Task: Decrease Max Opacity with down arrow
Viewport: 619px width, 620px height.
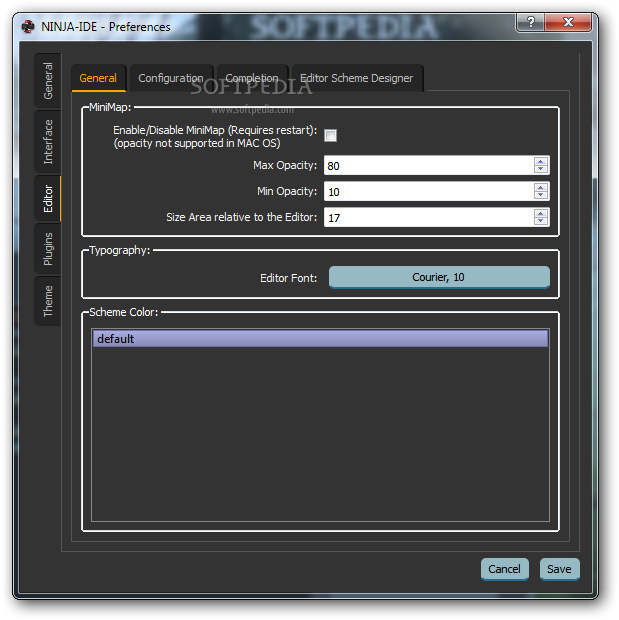Action: point(541,169)
